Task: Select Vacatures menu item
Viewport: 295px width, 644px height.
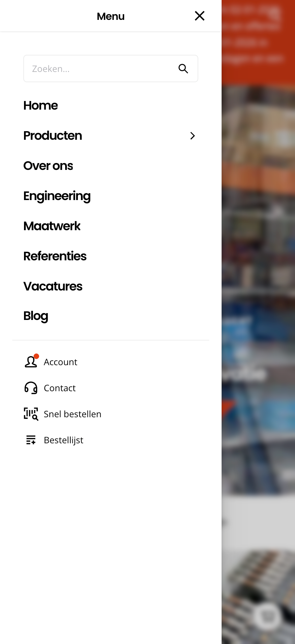Action: pyautogui.click(x=53, y=286)
